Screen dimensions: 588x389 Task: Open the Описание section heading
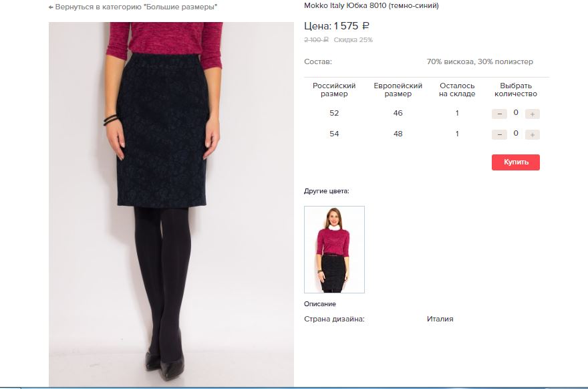click(320, 304)
